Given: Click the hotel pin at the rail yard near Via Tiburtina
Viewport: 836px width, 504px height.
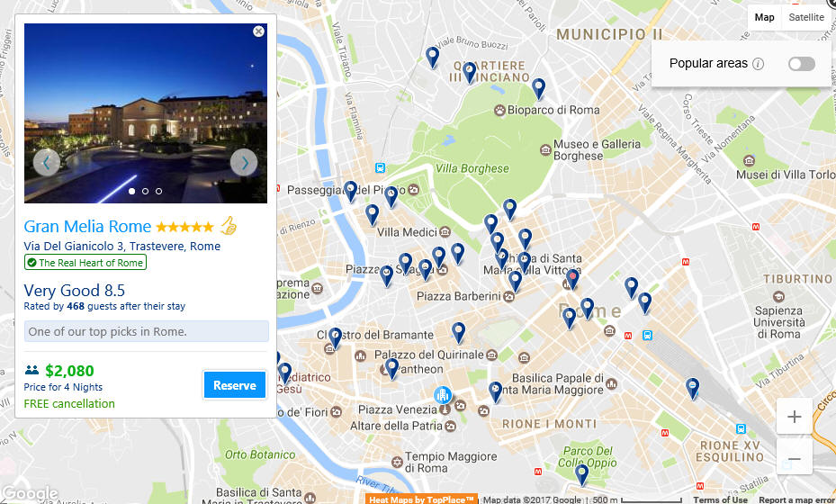Looking at the screenshot, I should [x=692, y=388].
